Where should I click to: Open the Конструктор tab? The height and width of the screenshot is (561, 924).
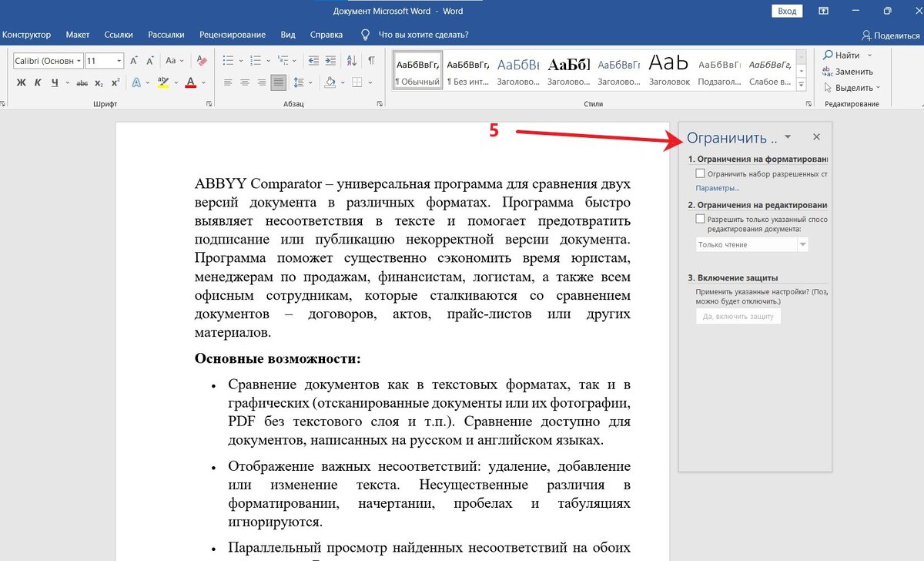pos(27,35)
